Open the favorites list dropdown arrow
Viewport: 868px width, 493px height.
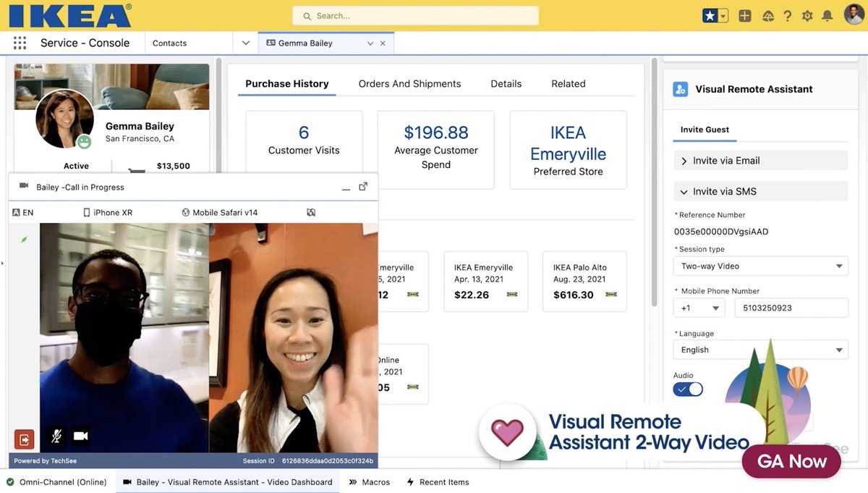click(723, 15)
